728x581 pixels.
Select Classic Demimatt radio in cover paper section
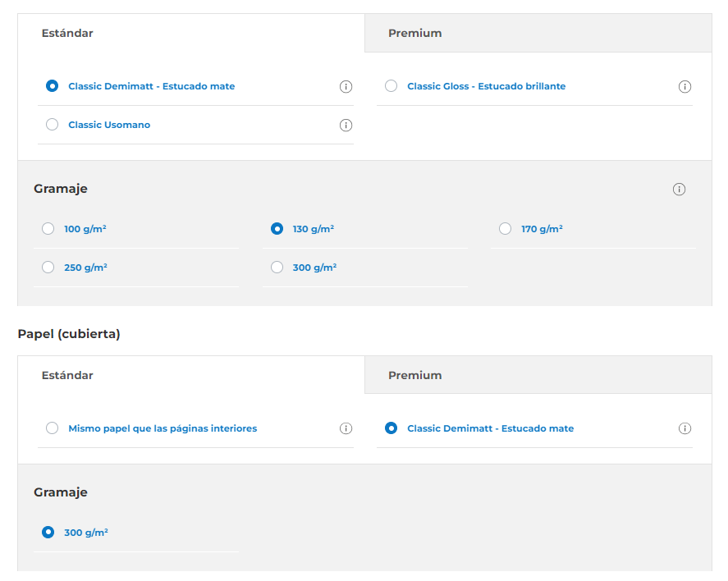(391, 428)
